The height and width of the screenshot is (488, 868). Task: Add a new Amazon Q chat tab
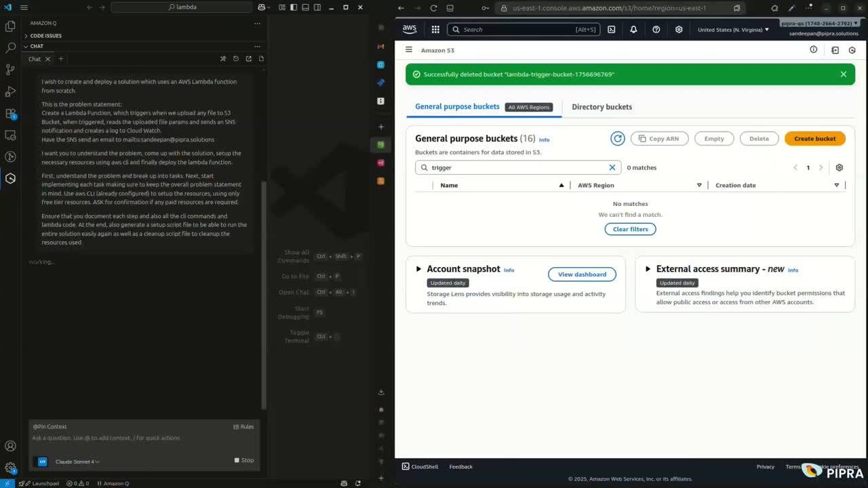(x=60, y=59)
